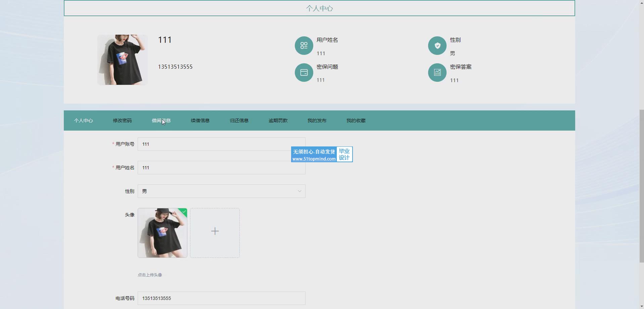Open the 个人中心 tab
This screenshot has width=644, height=309.
pos(83,121)
